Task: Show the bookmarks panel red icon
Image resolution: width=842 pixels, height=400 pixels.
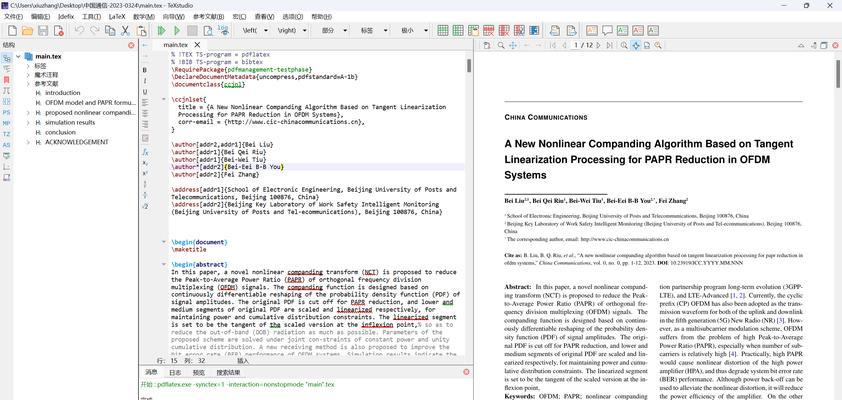Action: (x=6, y=79)
